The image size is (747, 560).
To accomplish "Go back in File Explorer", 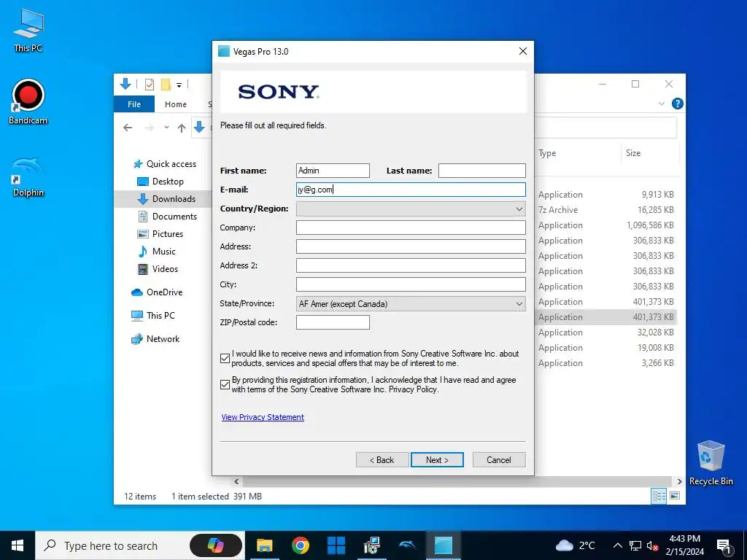I will click(127, 128).
